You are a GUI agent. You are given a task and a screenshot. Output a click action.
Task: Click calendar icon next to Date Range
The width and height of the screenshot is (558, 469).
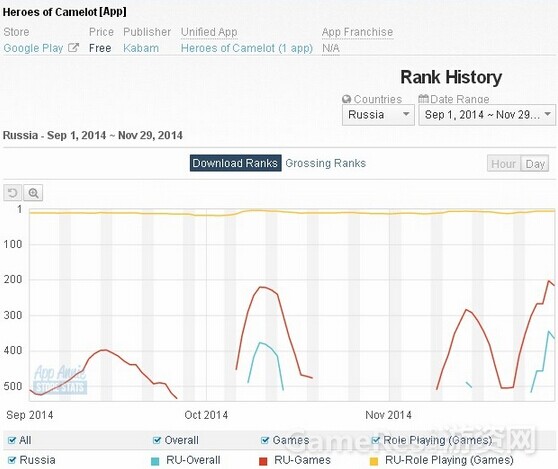(423, 99)
